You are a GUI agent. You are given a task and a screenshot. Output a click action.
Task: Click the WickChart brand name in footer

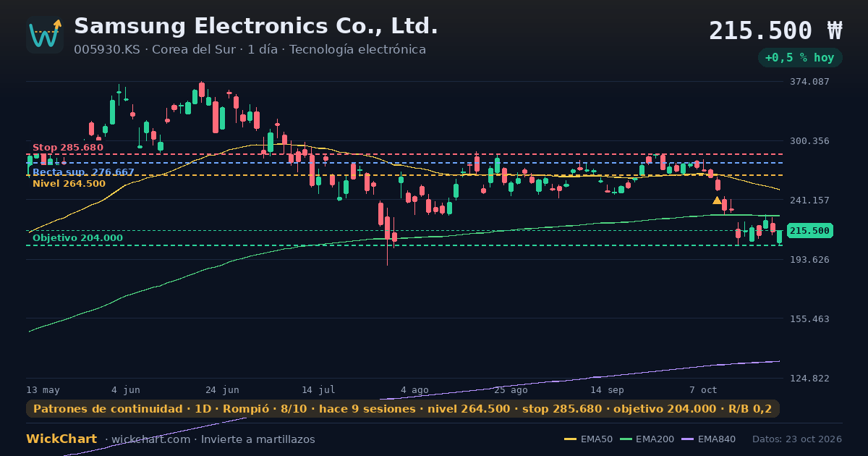[x=61, y=439]
